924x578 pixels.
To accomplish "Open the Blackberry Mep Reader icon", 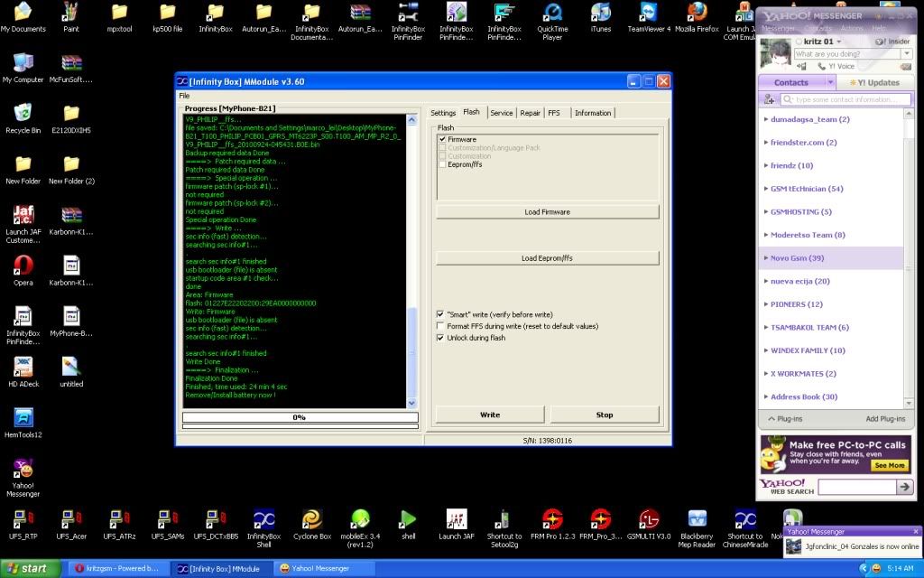I will tap(697, 527).
